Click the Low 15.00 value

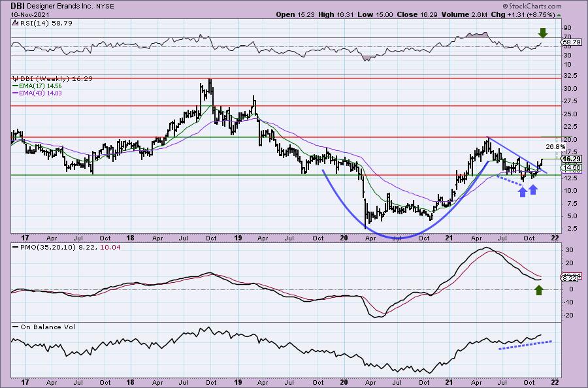point(374,14)
